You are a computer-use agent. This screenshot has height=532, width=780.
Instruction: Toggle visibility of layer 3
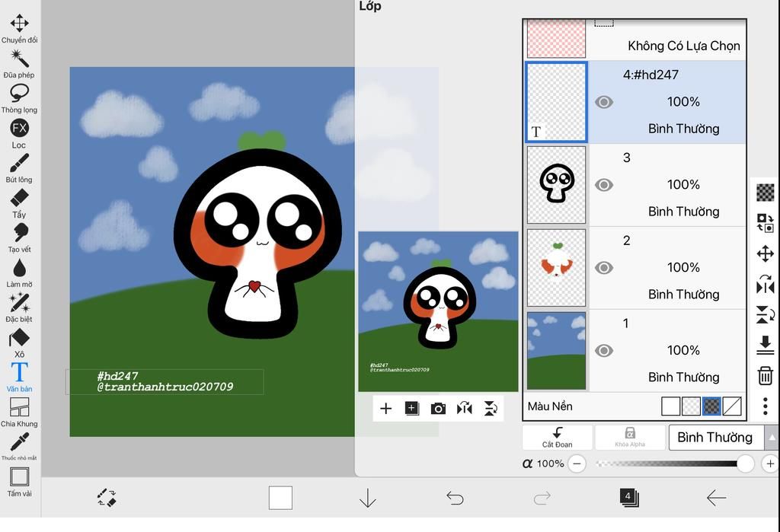pyautogui.click(x=604, y=185)
